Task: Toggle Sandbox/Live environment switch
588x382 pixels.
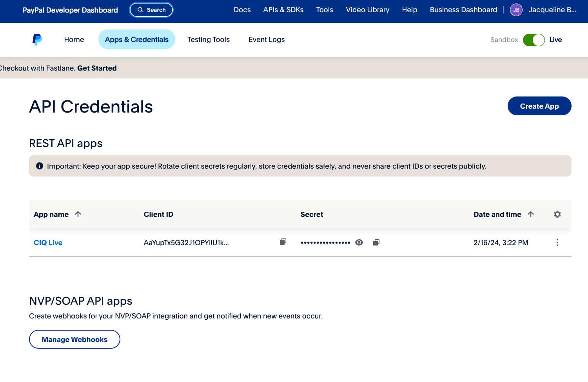Action: pos(534,40)
